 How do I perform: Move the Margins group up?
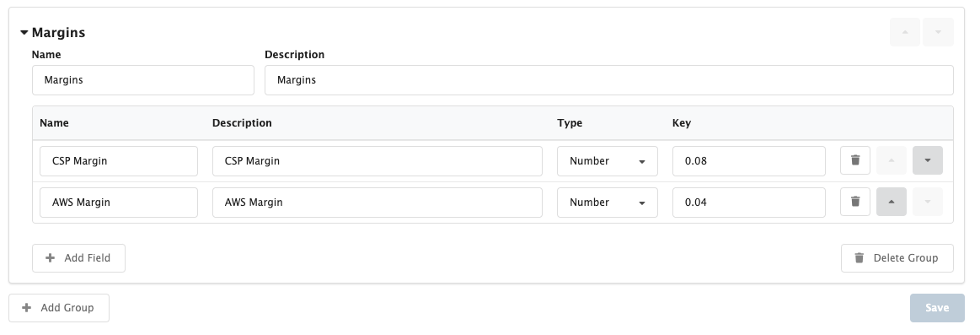pos(904,32)
